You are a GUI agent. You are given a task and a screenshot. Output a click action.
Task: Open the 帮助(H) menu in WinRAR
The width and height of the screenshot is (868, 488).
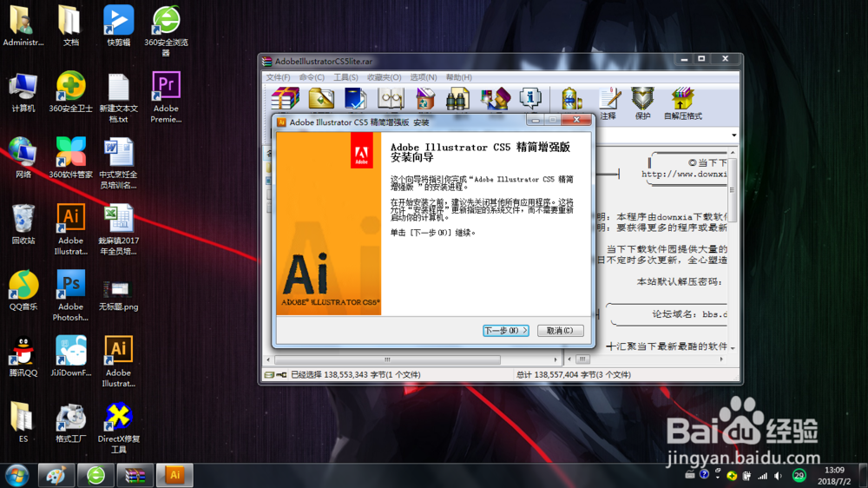click(459, 77)
